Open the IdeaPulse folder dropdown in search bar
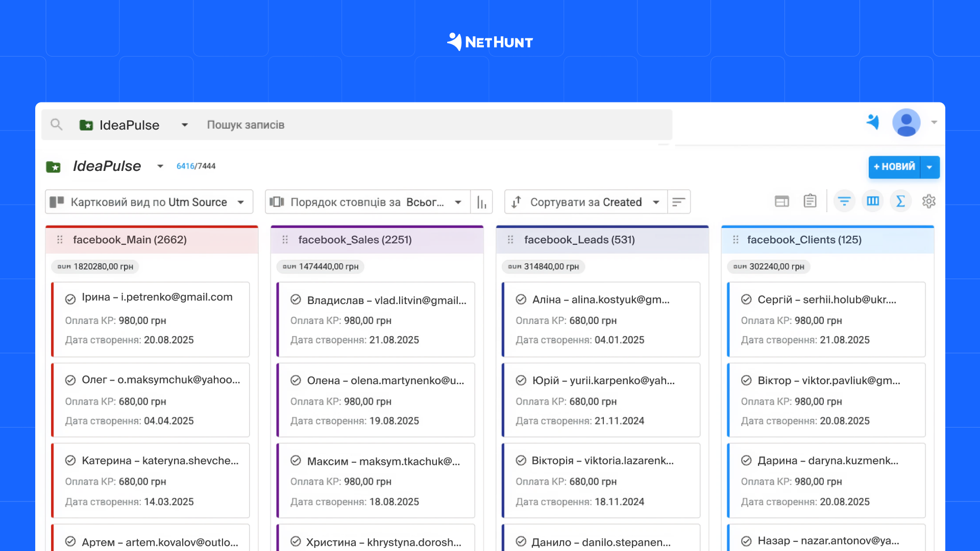The height and width of the screenshot is (551, 980). (185, 125)
